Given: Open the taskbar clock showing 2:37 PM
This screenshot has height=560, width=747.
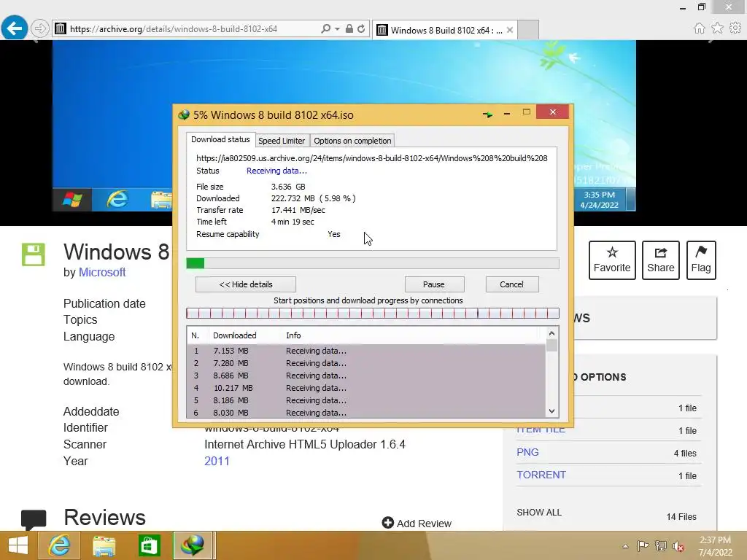Looking at the screenshot, I should 715,545.
